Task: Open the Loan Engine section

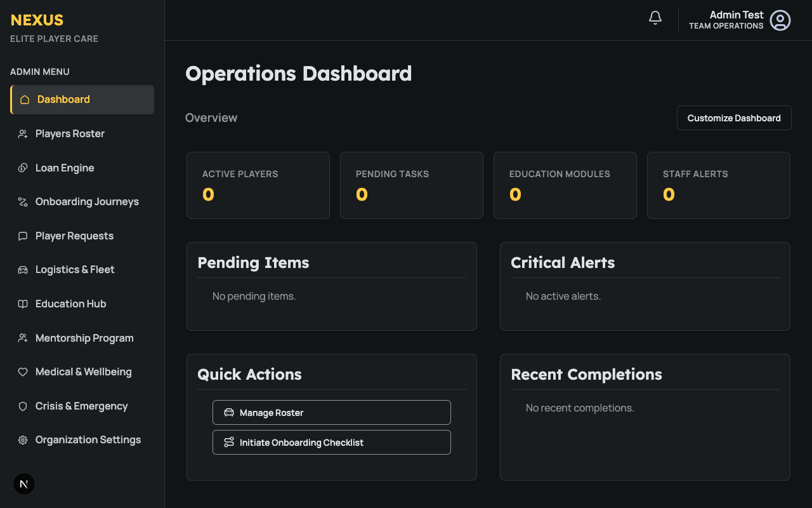Action: (82, 168)
